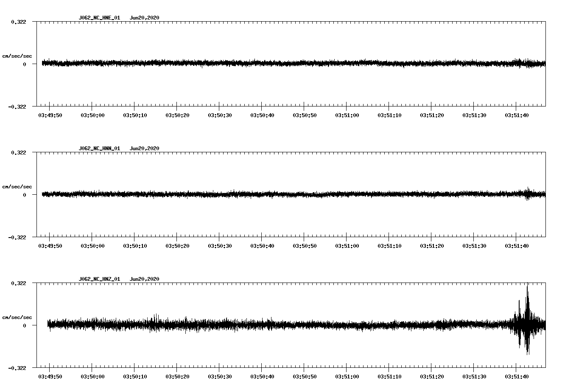Click time label 03:50:00 under HNZ plot
Viewport: 576px width, 392px height.
[92, 377]
